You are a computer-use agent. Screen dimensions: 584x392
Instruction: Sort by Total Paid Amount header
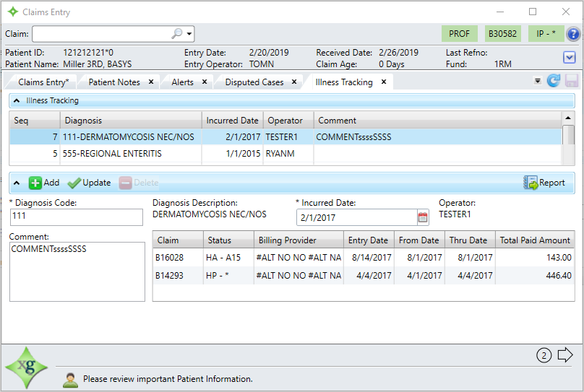pyautogui.click(x=535, y=240)
